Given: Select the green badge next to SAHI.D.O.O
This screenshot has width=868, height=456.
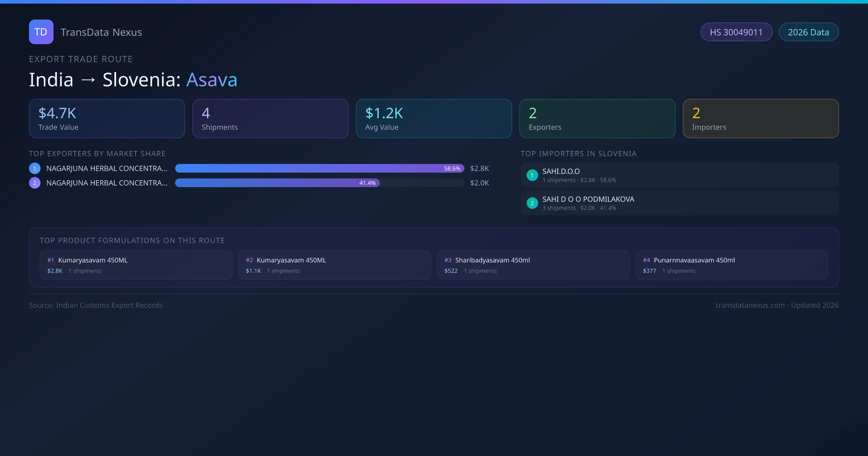Looking at the screenshot, I should [x=532, y=175].
